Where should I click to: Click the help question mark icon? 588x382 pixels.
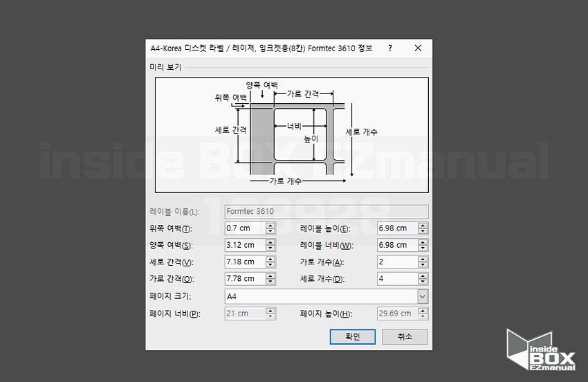click(x=390, y=48)
